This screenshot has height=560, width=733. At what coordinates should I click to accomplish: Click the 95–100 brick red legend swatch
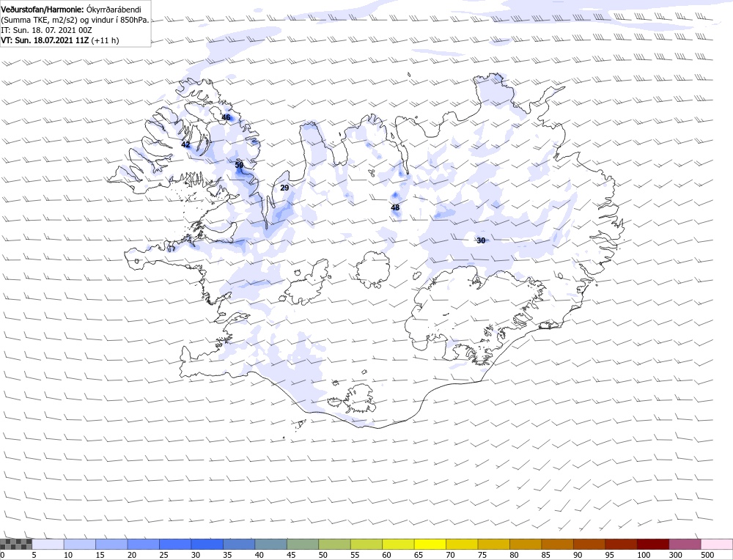[621, 544]
